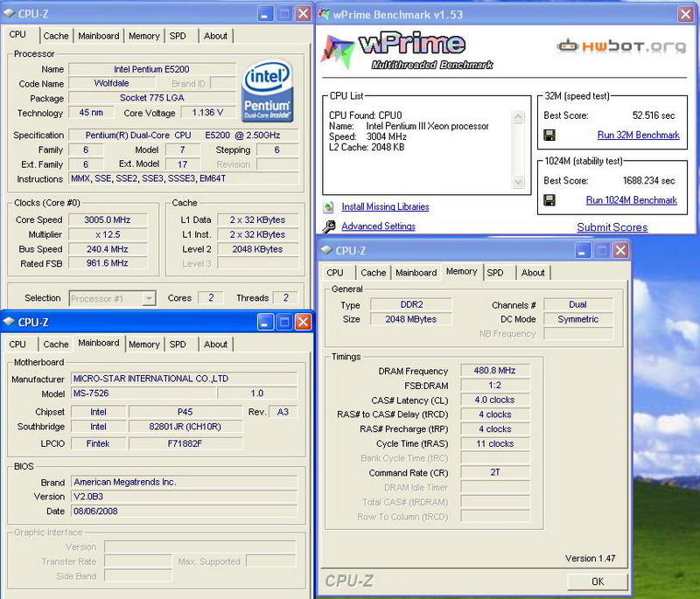Viewport: 700px width, 599px height.
Task: Click the processor name Intel Pentium E5200
Action: 151,69
